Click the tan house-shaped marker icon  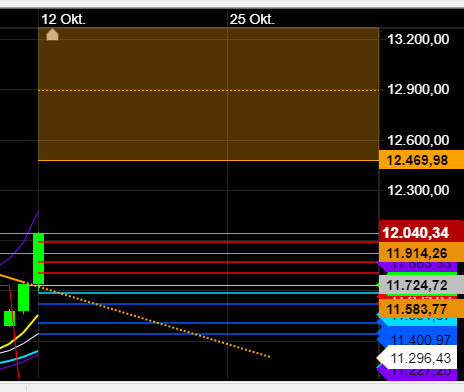click(x=52, y=35)
